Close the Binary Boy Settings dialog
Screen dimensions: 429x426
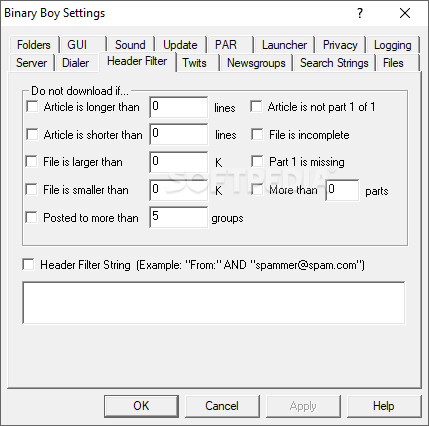(x=405, y=13)
